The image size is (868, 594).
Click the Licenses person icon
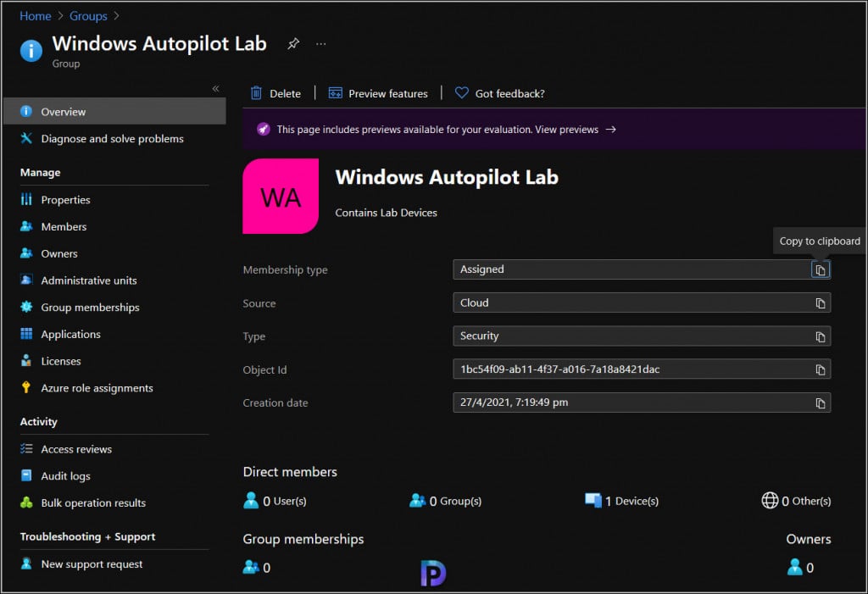coord(26,360)
